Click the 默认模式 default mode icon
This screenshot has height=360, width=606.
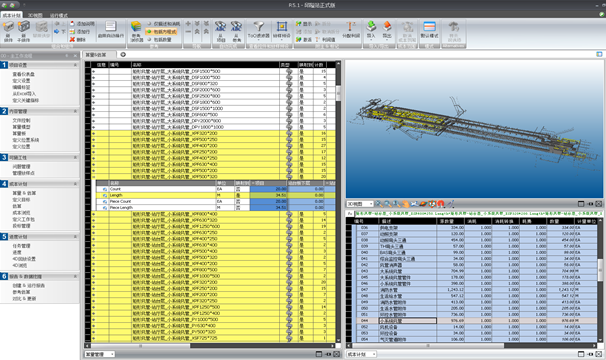pyautogui.click(x=429, y=26)
